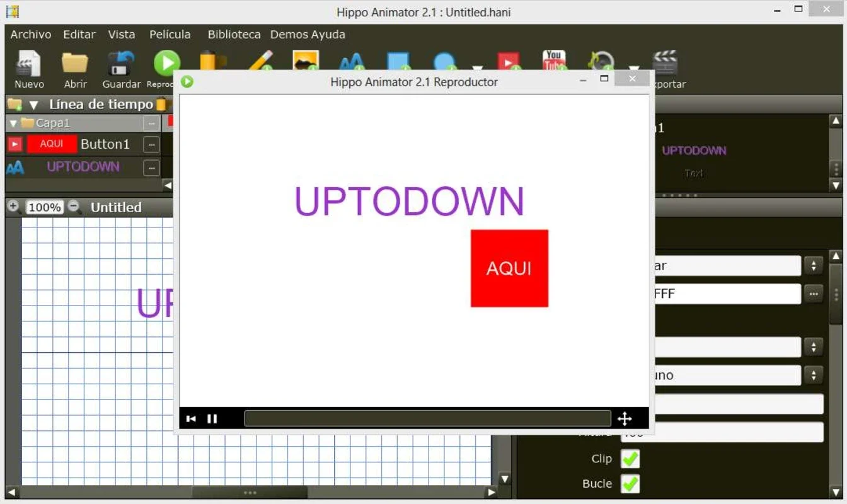The image size is (847, 504).
Task: Click the blue circle shape icon
Action: [445, 61]
